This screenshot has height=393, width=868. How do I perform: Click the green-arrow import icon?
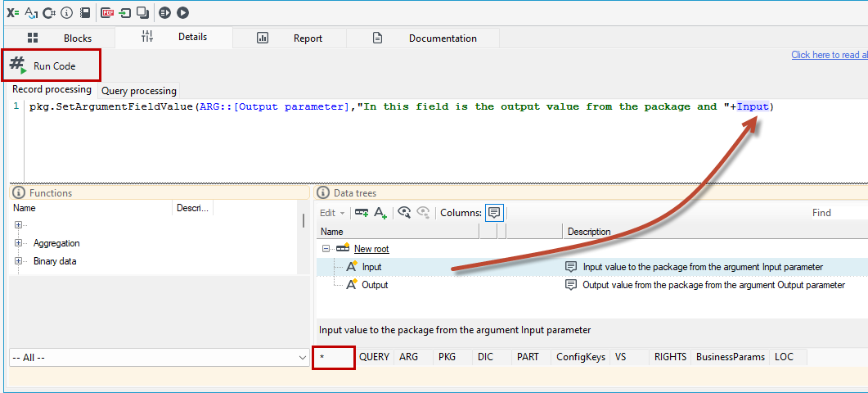point(125,12)
